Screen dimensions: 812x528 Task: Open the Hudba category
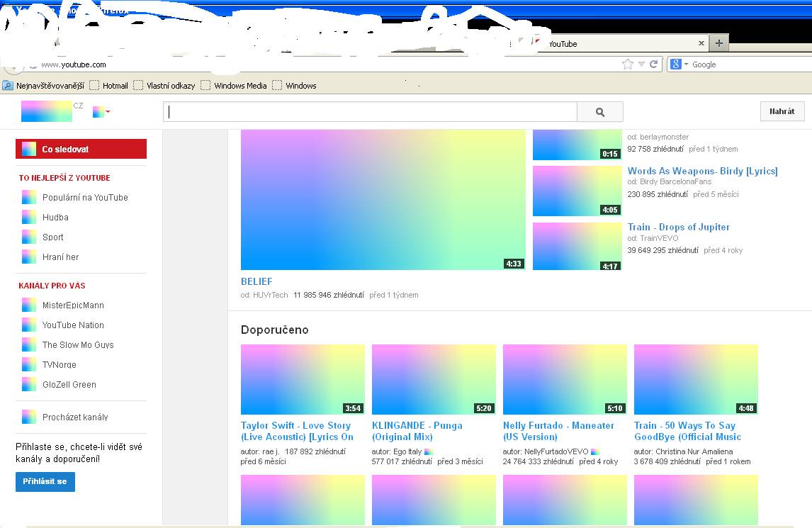coord(55,217)
